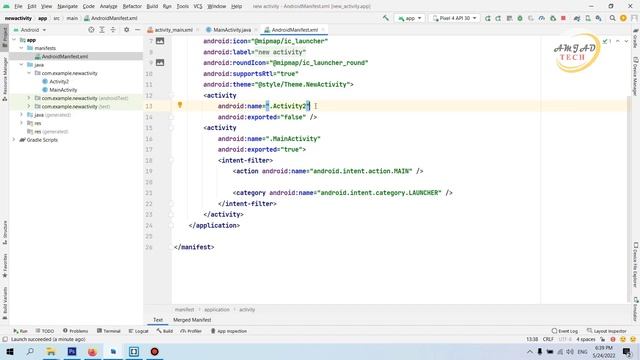
Task: Click the Profile app gauge icon
Action: [x=542, y=18]
